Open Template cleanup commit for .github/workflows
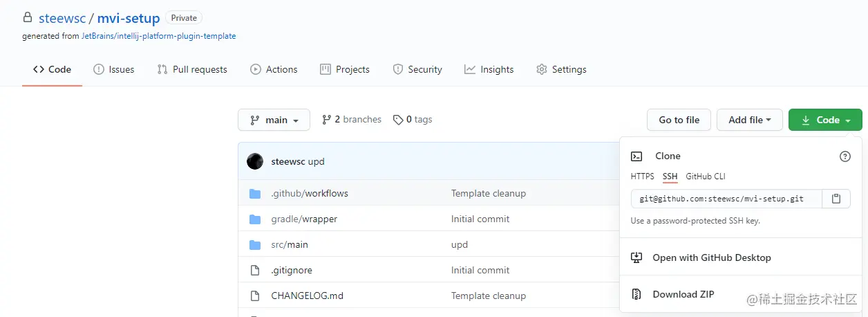Viewport: 868px width, 317px height. tap(489, 194)
